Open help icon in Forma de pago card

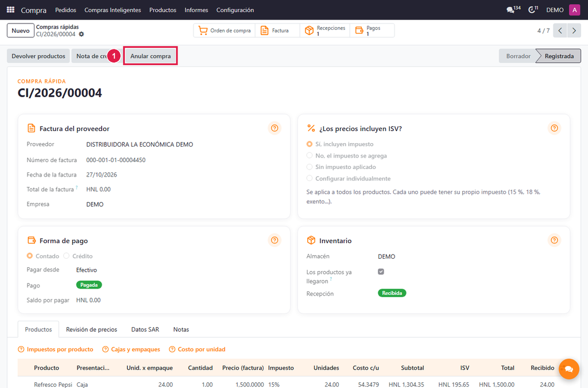click(274, 240)
